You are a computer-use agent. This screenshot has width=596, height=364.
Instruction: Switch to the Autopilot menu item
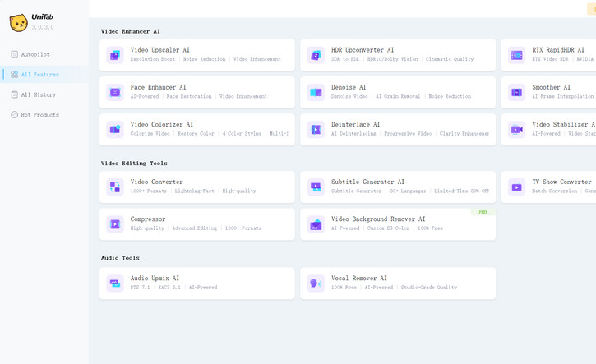tap(44, 54)
